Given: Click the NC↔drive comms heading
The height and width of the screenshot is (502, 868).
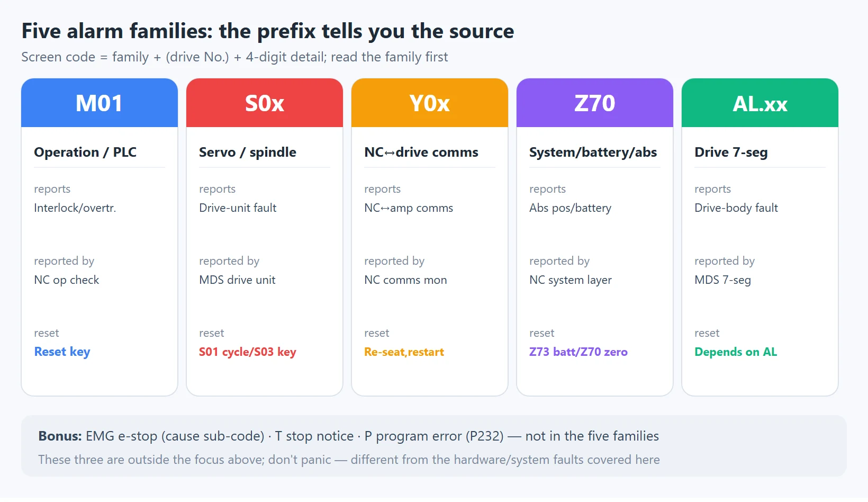Looking at the screenshot, I should (x=421, y=153).
